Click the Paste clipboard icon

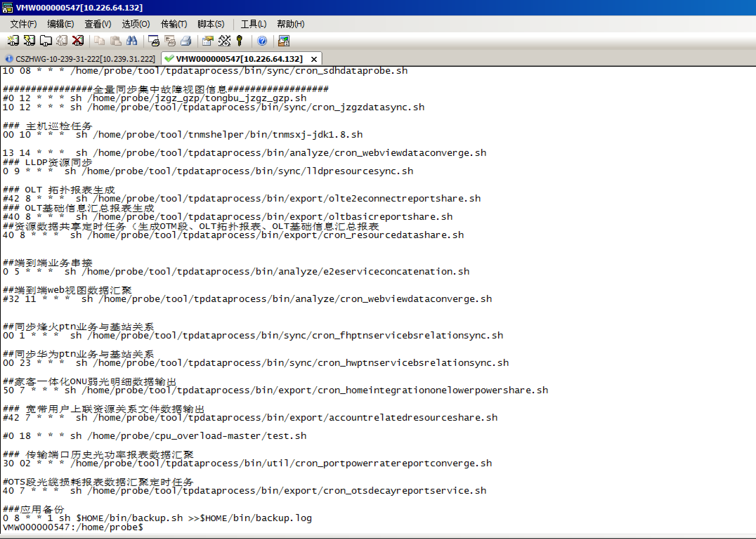pos(116,41)
